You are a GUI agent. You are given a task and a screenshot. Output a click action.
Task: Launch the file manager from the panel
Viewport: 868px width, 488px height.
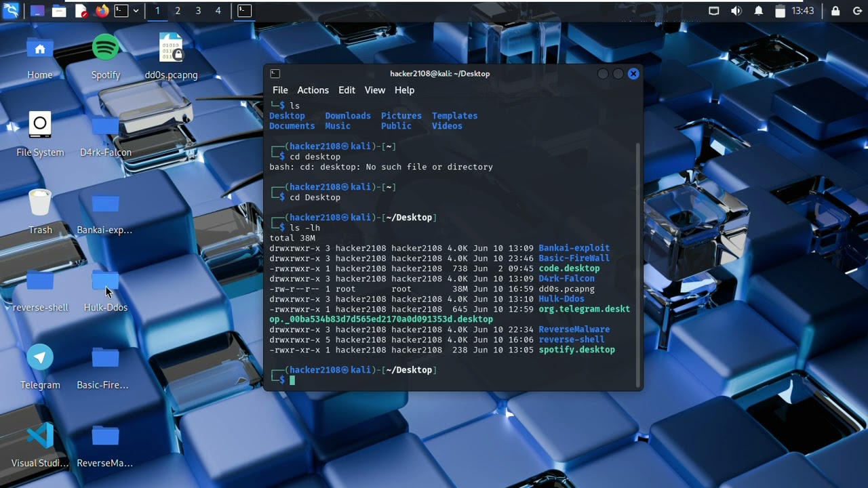[59, 11]
